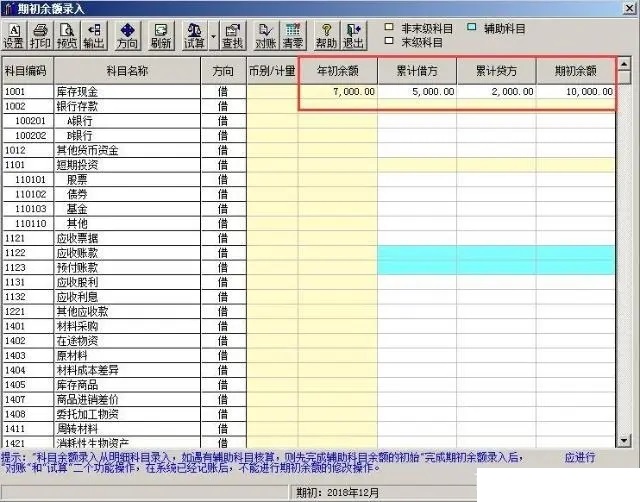Image resolution: width=640 pixels, height=502 pixels.
Task: Click the 辅助科目 cyan legend swatch
Action: point(472,27)
